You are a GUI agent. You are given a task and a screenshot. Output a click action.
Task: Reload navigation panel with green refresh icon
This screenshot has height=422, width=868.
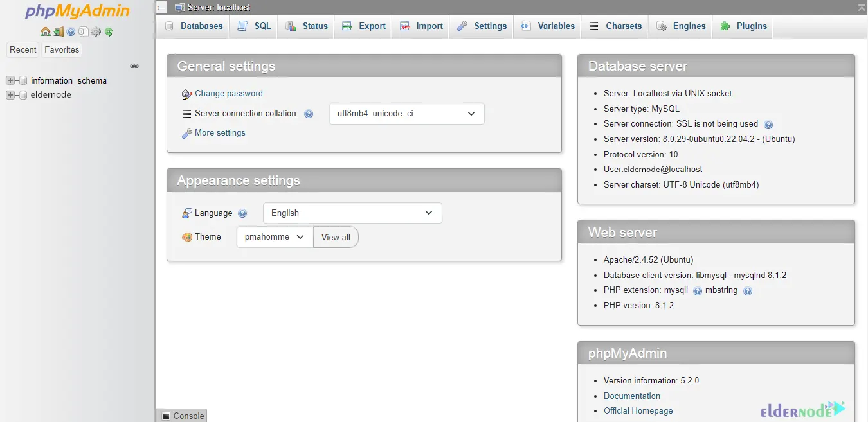(x=109, y=31)
